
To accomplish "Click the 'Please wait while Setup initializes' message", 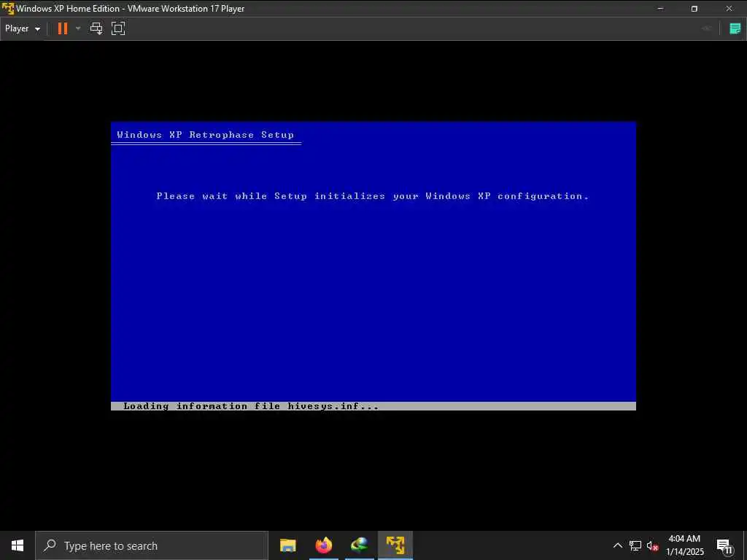I will (373, 196).
